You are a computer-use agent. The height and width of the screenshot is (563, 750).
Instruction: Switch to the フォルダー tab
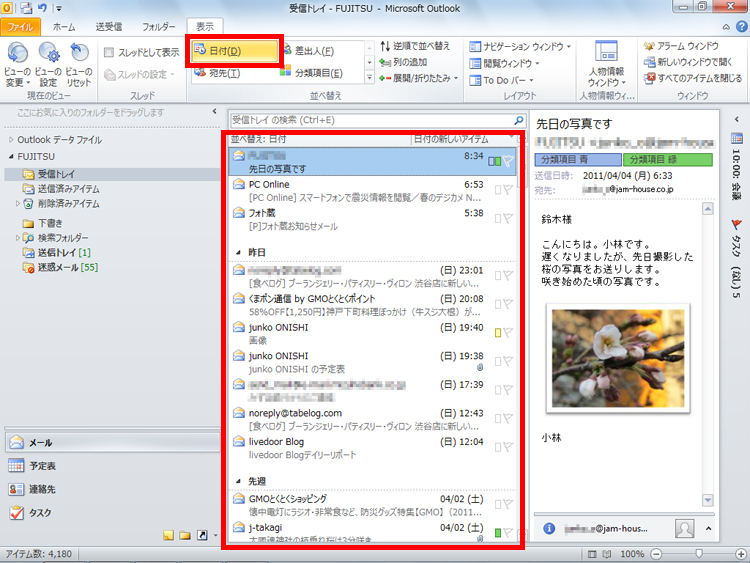158,27
